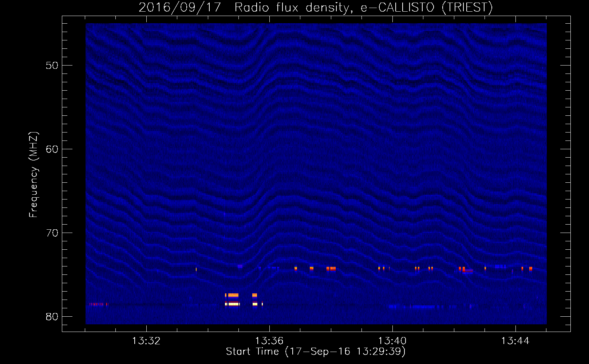This screenshot has width=589, height=364.
Task: Click the 13:36 time tick label
Action: coord(269,341)
